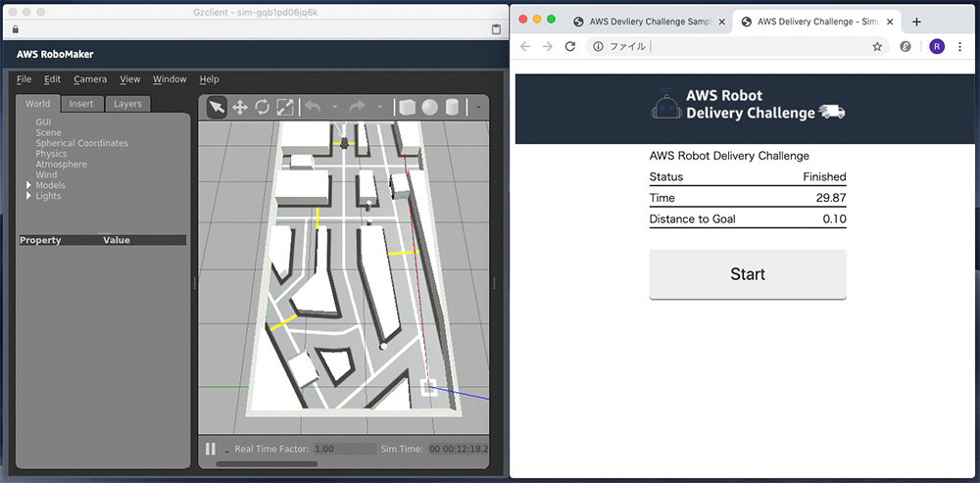This screenshot has width=980, height=483.
Task: Click the Start button
Action: tap(748, 274)
